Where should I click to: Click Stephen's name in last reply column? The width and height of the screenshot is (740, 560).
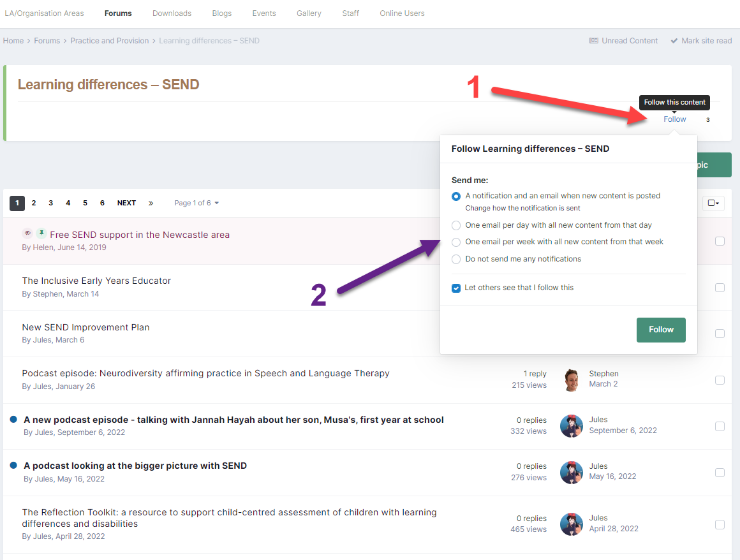tap(603, 374)
